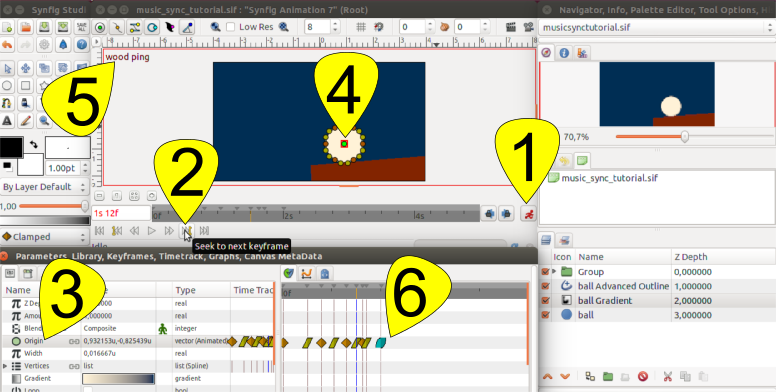Screen dimensions: 776x392
Task: Seek to next keyframe button
Action: point(187,230)
